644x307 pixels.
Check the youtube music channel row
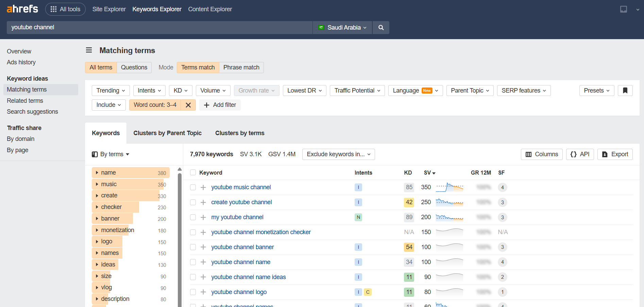pos(193,188)
